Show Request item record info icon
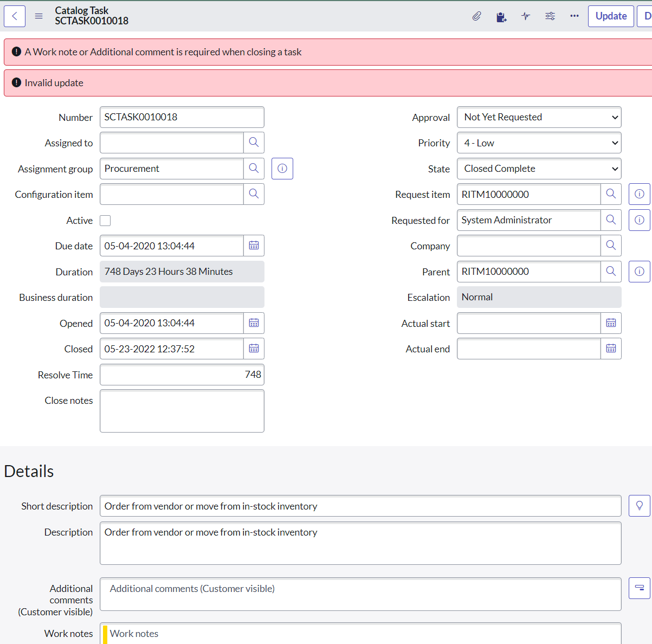 point(639,194)
